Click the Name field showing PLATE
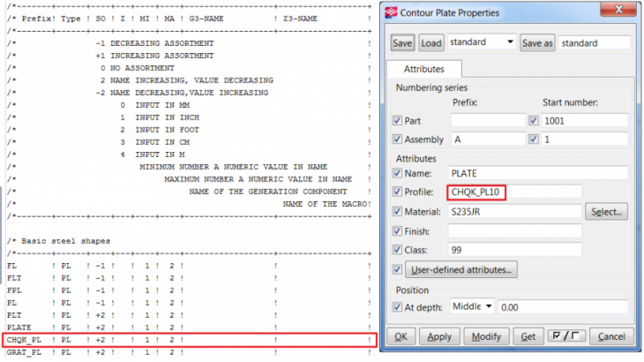This screenshot has width=644, height=362. click(537, 173)
